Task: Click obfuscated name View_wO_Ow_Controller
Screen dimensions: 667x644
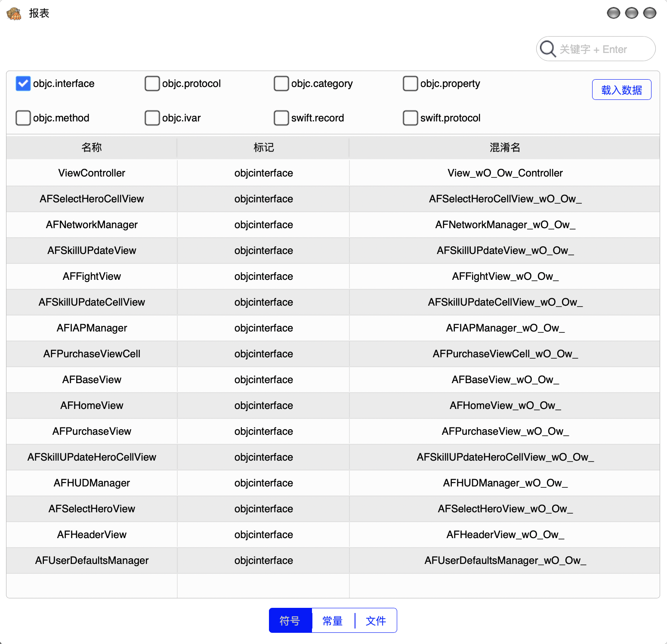Action: tap(505, 173)
